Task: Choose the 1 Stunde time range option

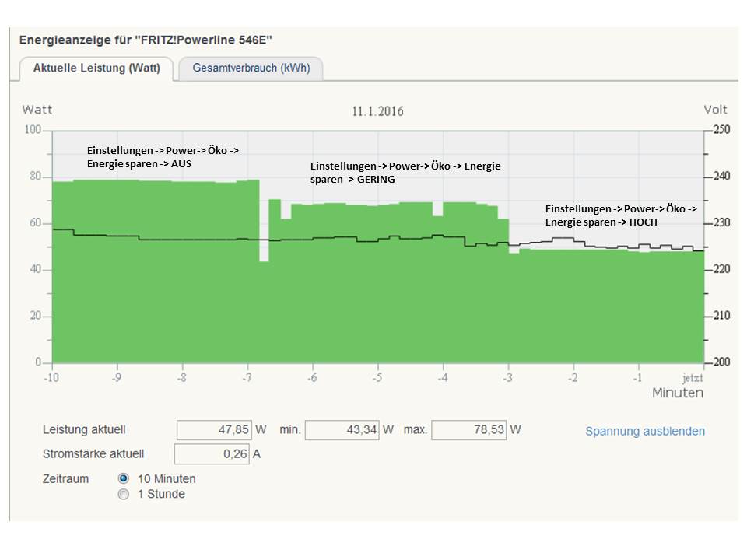Action: pos(124,494)
